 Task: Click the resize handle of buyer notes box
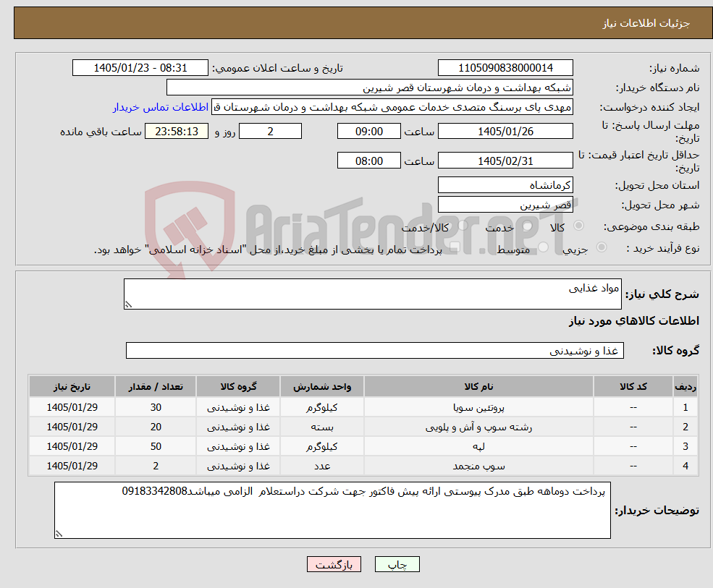pyautogui.click(x=59, y=534)
